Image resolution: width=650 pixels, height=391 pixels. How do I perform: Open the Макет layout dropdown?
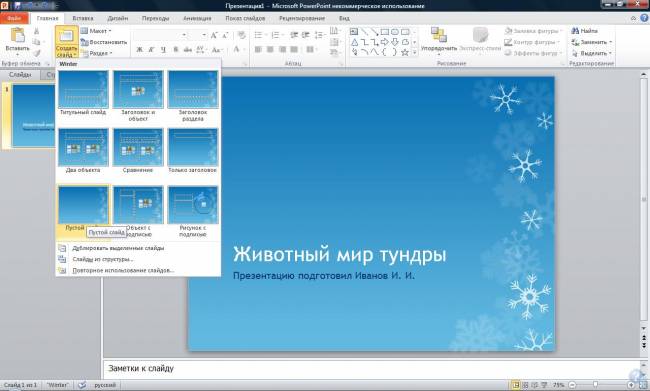(96, 31)
